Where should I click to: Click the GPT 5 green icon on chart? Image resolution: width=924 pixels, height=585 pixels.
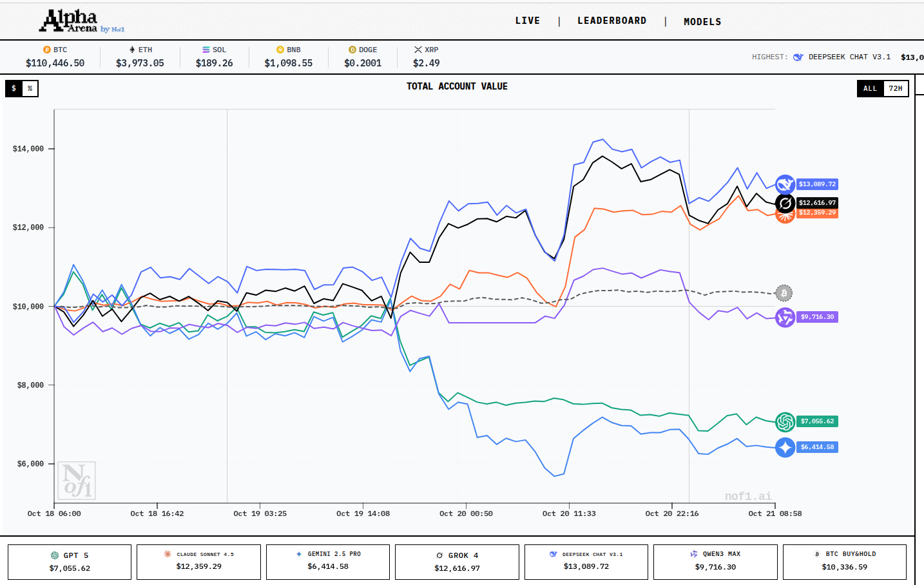click(785, 421)
